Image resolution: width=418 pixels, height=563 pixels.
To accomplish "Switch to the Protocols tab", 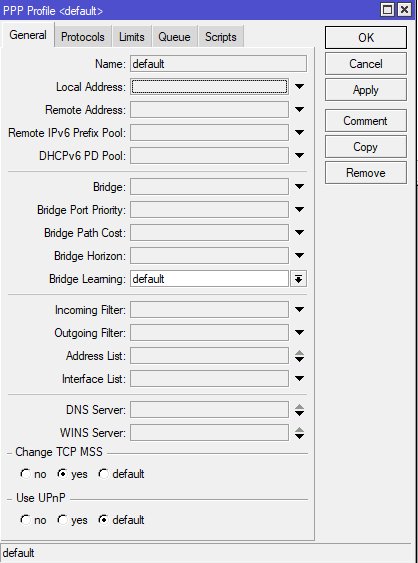I will click(x=83, y=37).
